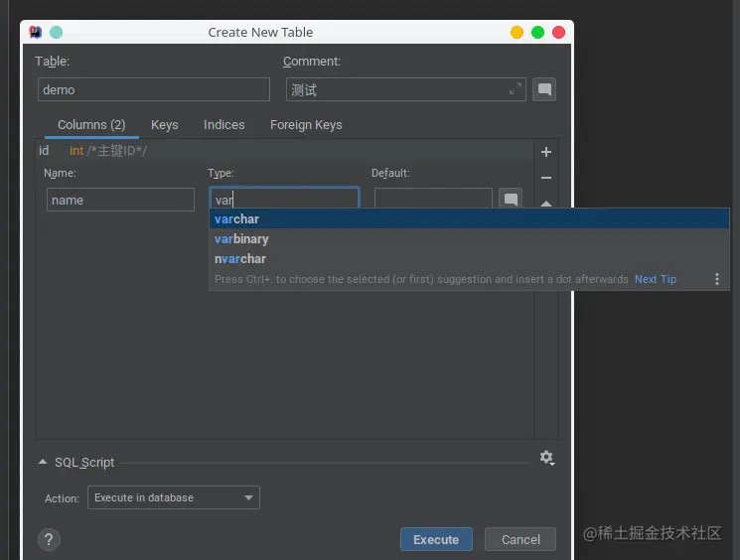Select nvarchar suggestion
740x560 pixels.
pos(469,258)
